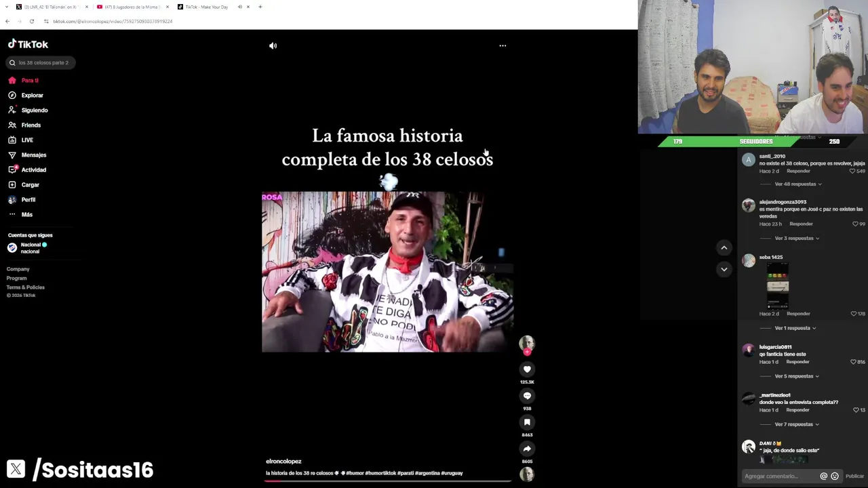Click the TikTok logo
The image size is (868, 488).
(28, 44)
